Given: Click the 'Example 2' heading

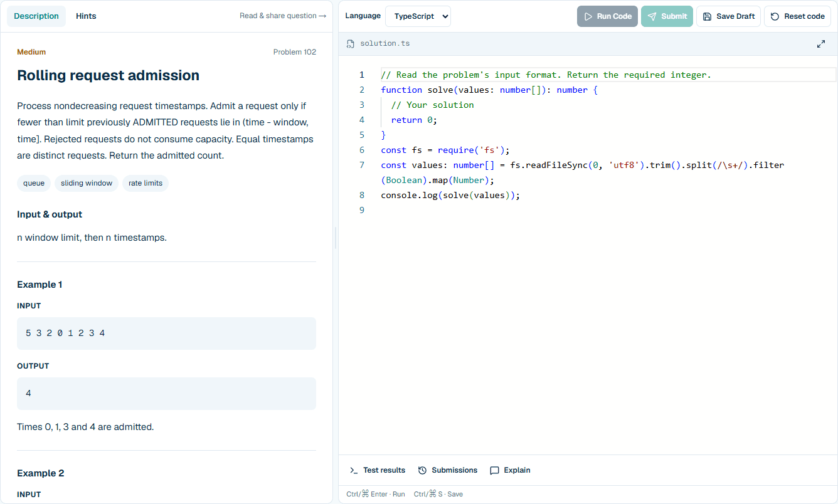Looking at the screenshot, I should (40, 473).
